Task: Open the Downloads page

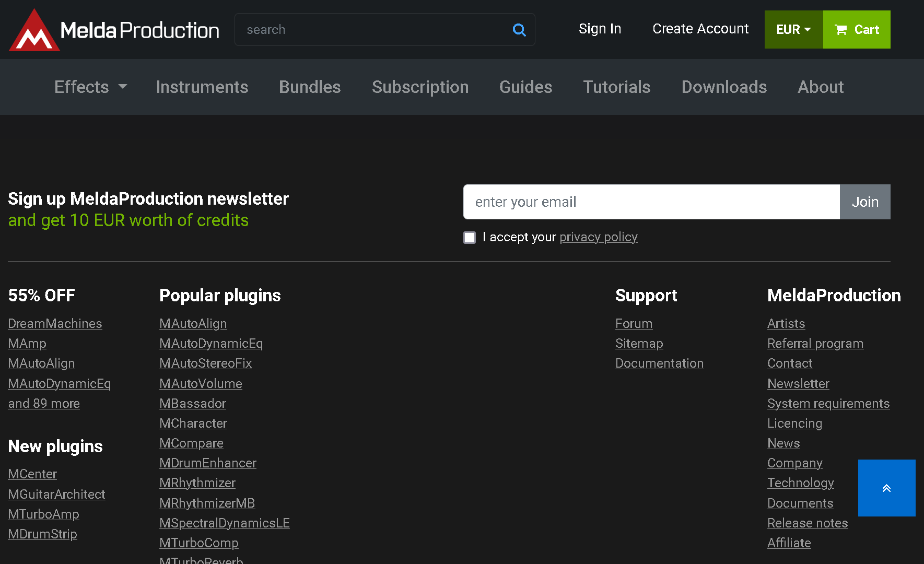Action: coord(724,87)
